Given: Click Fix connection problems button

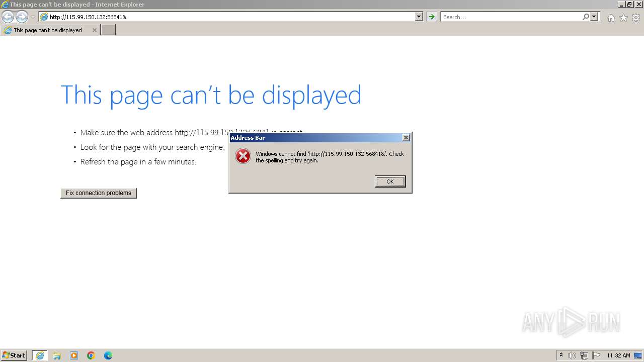Looking at the screenshot, I should point(99,193).
